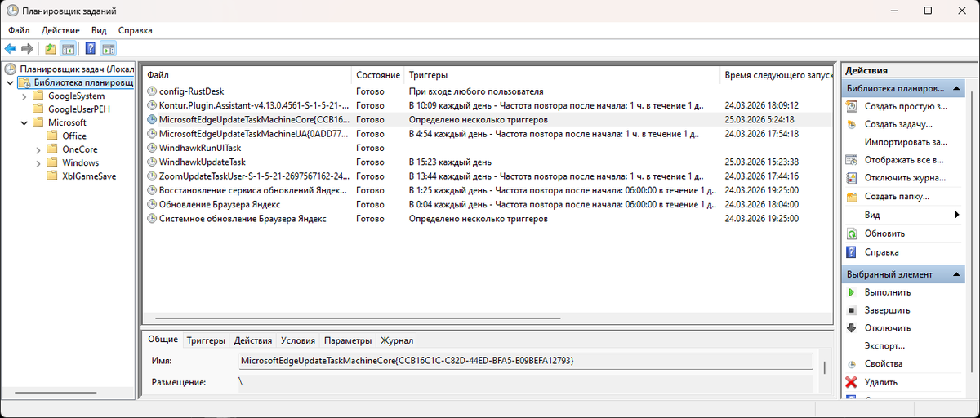Select the Системное обновление Браузера Яндекс task

tap(488, 219)
